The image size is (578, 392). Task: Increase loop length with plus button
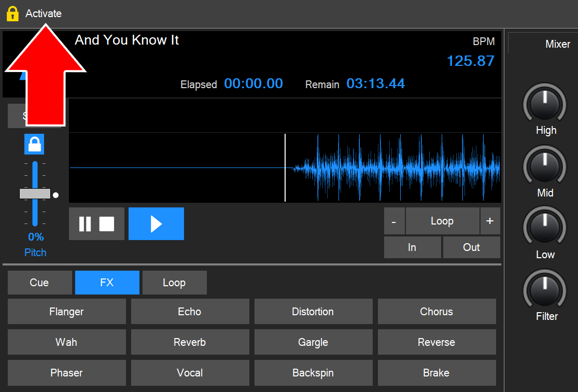pos(490,221)
